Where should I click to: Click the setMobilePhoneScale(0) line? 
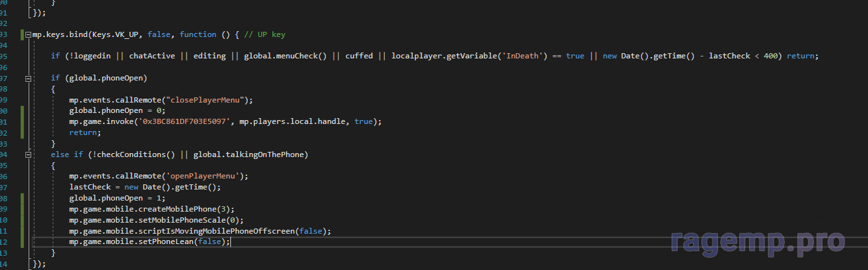(156, 220)
